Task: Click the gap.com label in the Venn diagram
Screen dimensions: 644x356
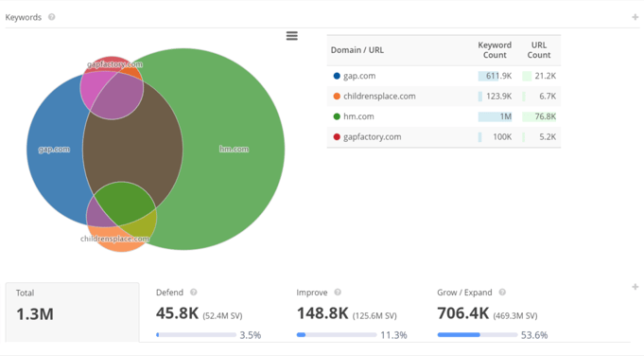Action: tap(54, 149)
